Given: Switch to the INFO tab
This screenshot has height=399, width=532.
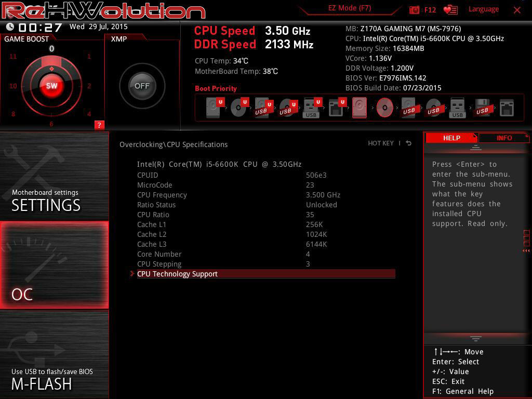Looking at the screenshot, I should (x=504, y=138).
